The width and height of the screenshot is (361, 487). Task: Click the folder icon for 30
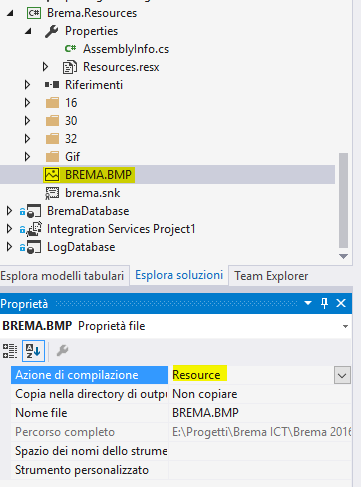[52, 121]
